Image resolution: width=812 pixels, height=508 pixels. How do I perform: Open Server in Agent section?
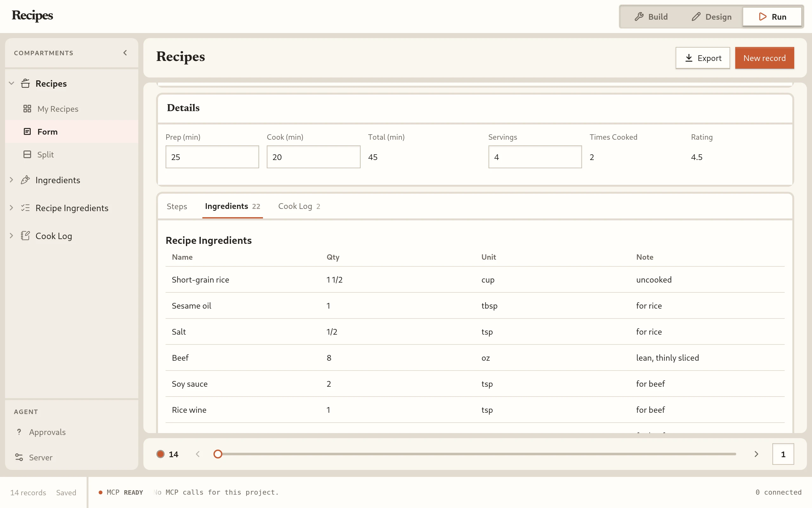[71, 457]
